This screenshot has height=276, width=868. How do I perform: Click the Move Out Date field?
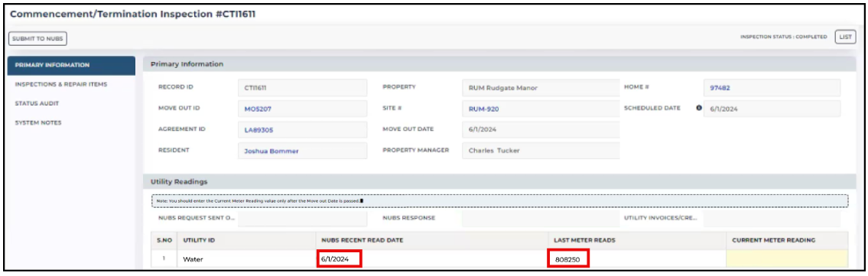(x=541, y=129)
